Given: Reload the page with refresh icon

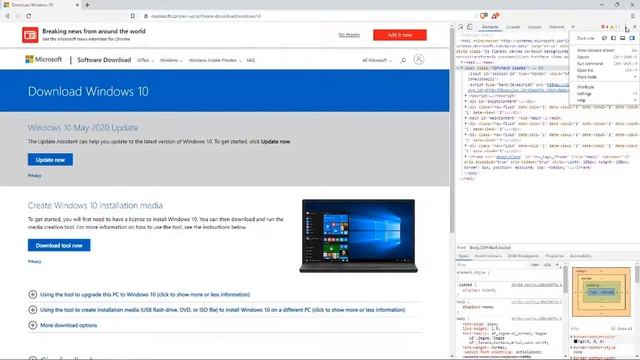Looking at the screenshot, I should 29,16.
